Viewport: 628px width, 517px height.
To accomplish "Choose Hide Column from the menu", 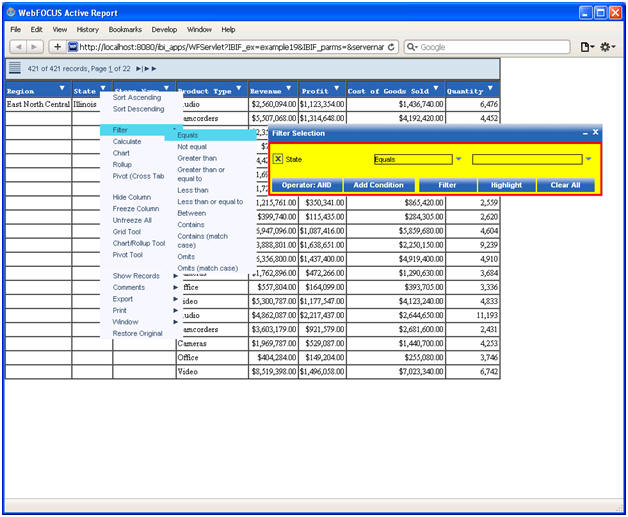I will click(x=131, y=197).
